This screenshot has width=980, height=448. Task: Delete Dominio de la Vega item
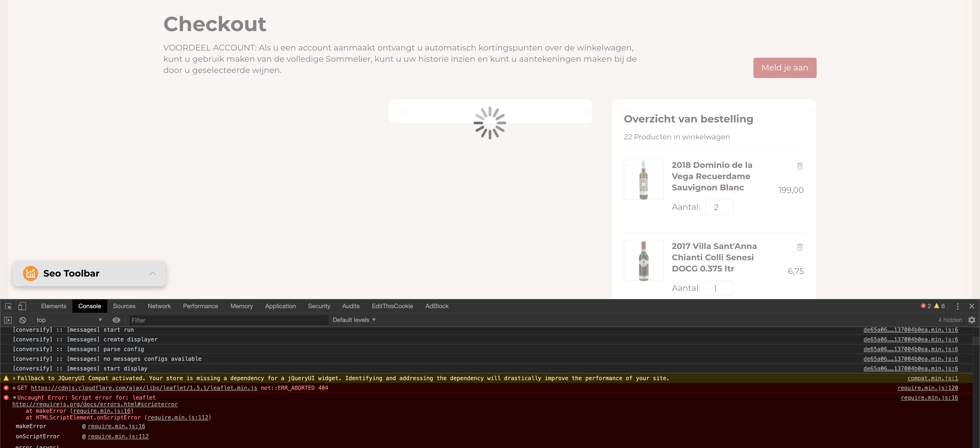(800, 166)
